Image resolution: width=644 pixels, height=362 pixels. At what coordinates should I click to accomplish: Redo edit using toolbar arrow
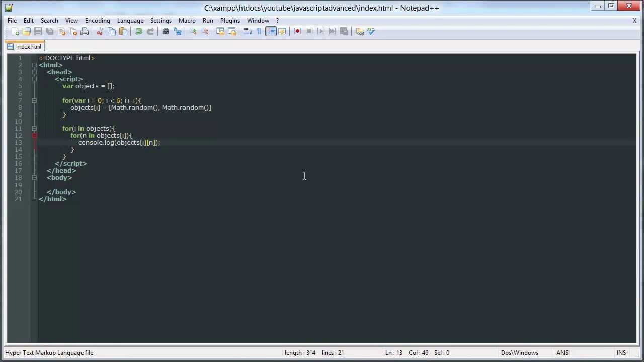coord(150,32)
